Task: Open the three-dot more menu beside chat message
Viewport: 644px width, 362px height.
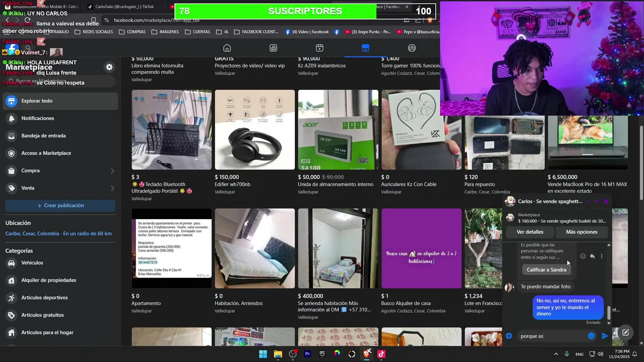Action: click(x=602, y=256)
